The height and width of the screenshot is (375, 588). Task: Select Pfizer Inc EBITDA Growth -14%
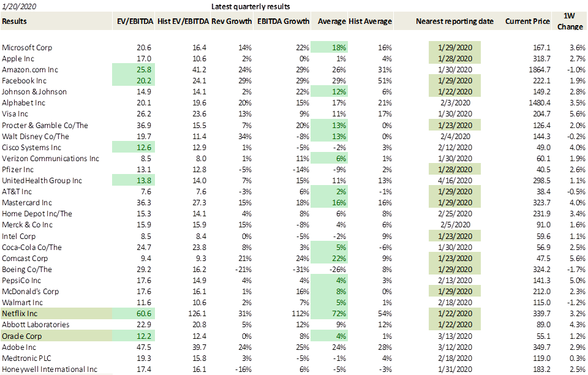click(x=301, y=170)
